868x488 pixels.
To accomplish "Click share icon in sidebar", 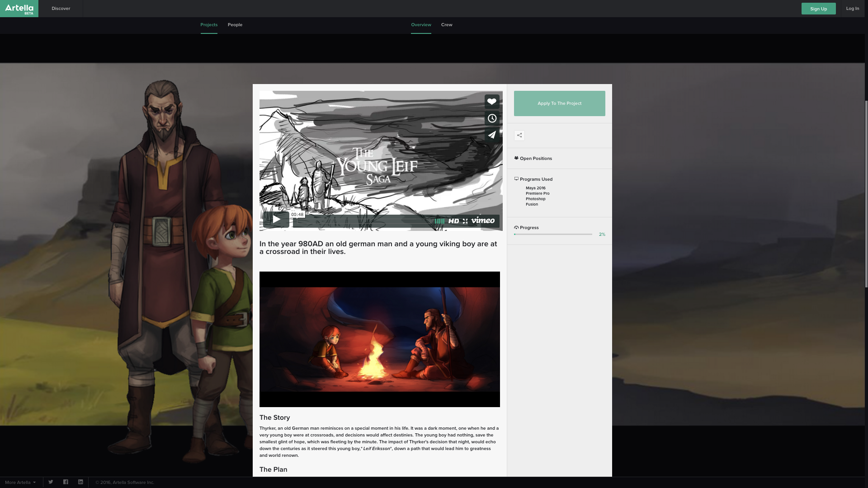I will [519, 136].
